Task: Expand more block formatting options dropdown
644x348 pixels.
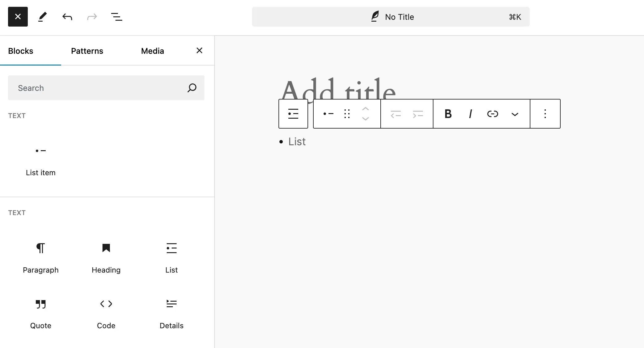Action: (x=515, y=113)
